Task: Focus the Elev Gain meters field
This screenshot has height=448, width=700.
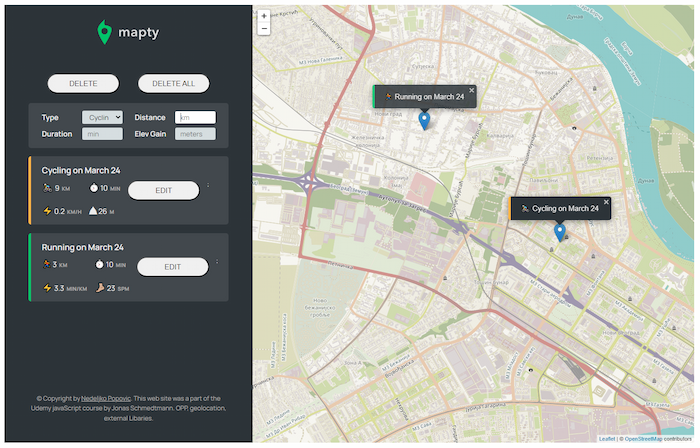Action: (x=196, y=133)
